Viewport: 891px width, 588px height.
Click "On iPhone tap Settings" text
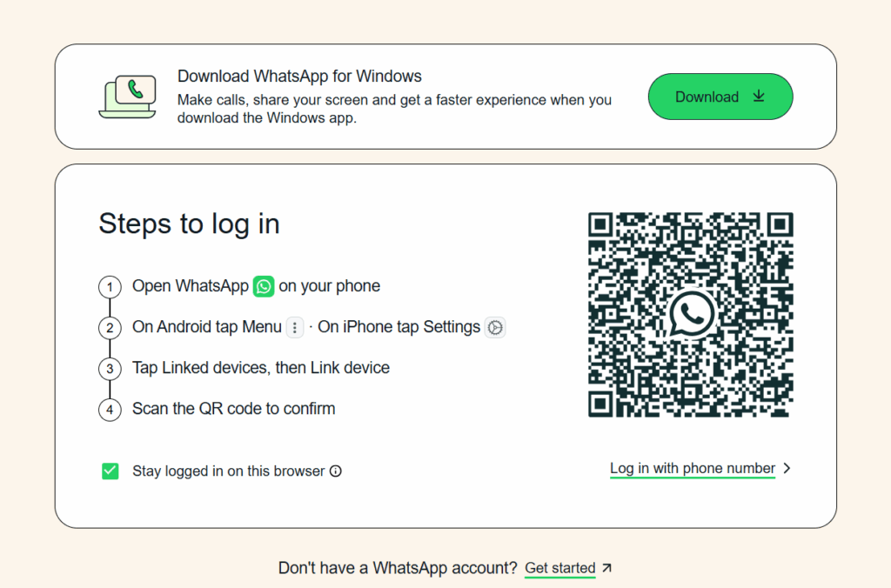click(399, 327)
